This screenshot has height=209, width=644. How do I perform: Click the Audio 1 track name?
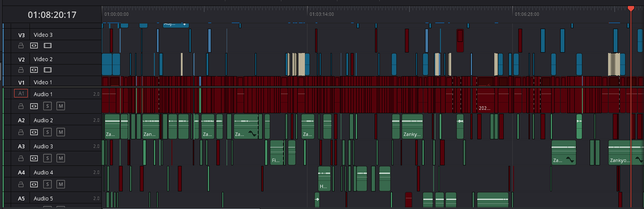point(43,94)
